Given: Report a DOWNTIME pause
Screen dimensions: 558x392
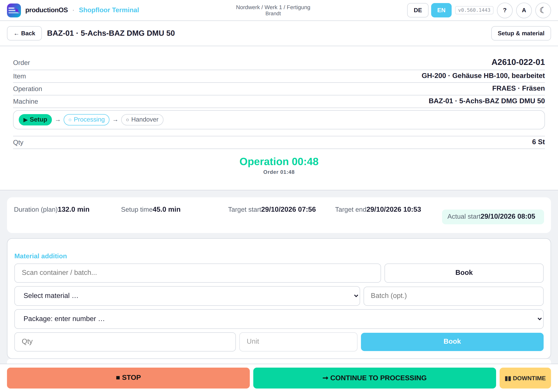Looking at the screenshot, I should coord(525,378).
